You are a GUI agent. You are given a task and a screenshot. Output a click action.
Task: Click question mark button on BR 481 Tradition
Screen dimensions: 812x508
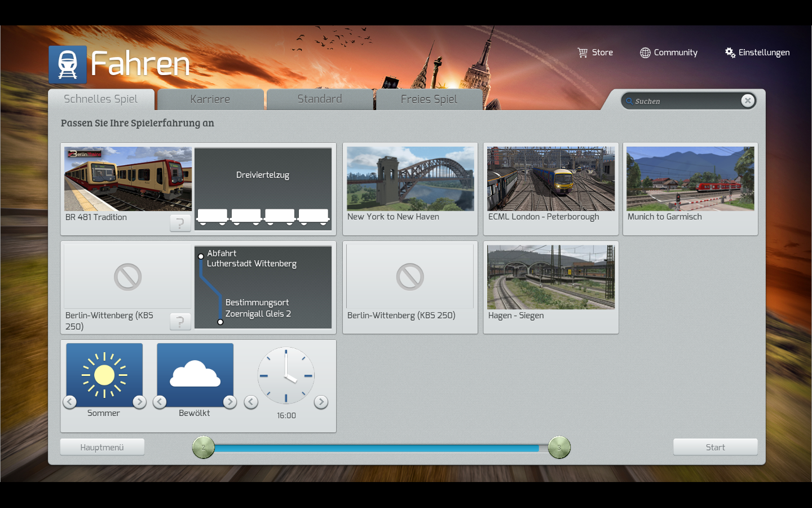click(x=180, y=224)
